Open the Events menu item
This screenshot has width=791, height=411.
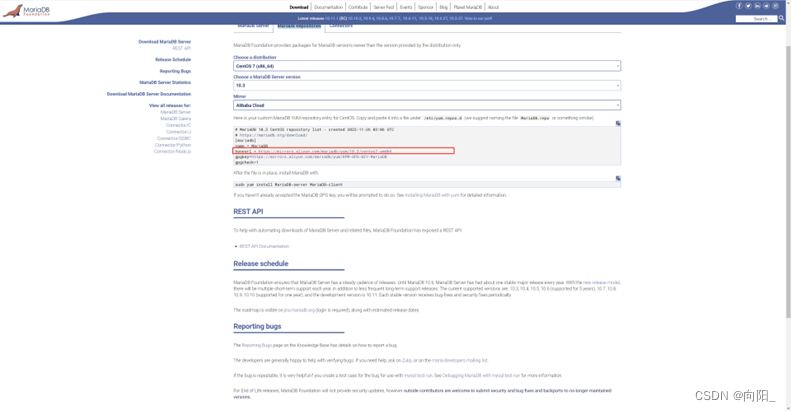[406, 8]
